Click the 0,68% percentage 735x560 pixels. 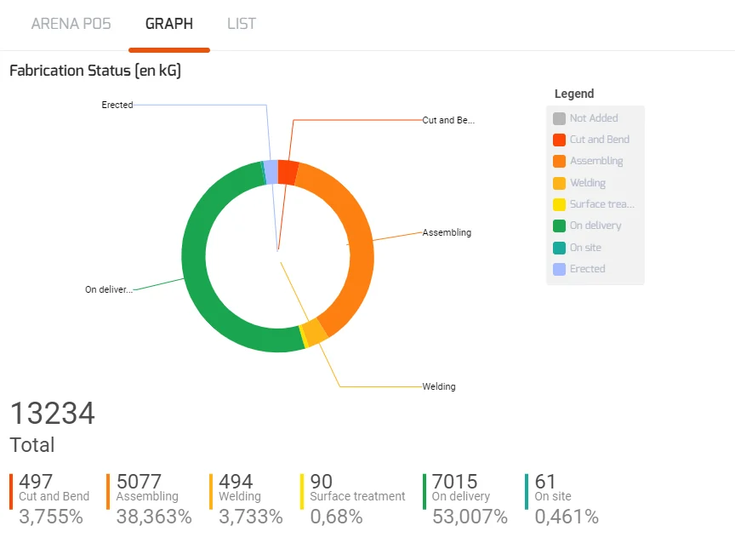(337, 517)
